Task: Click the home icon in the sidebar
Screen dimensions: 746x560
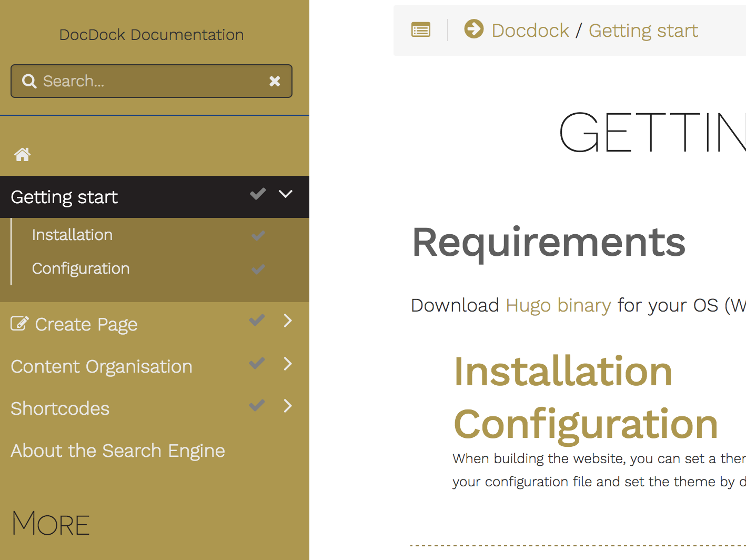Action: (x=22, y=154)
